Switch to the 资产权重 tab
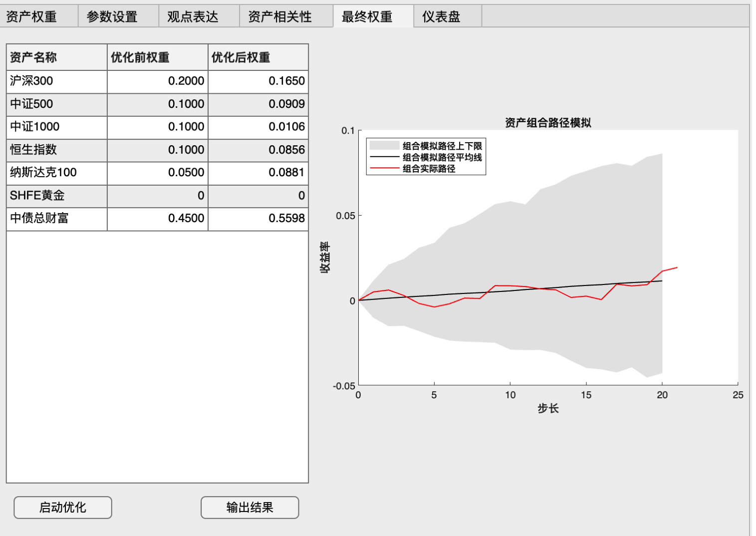 coord(32,16)
